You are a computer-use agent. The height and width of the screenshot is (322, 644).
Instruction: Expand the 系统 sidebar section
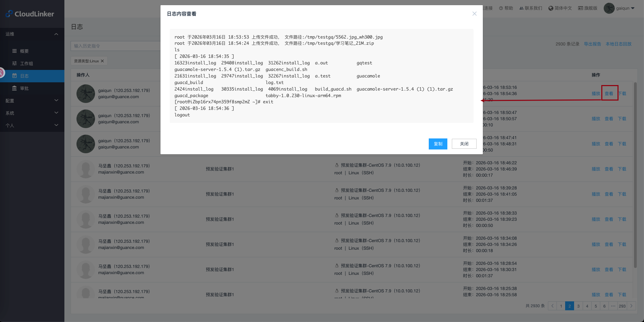click(x=56, y=113)
